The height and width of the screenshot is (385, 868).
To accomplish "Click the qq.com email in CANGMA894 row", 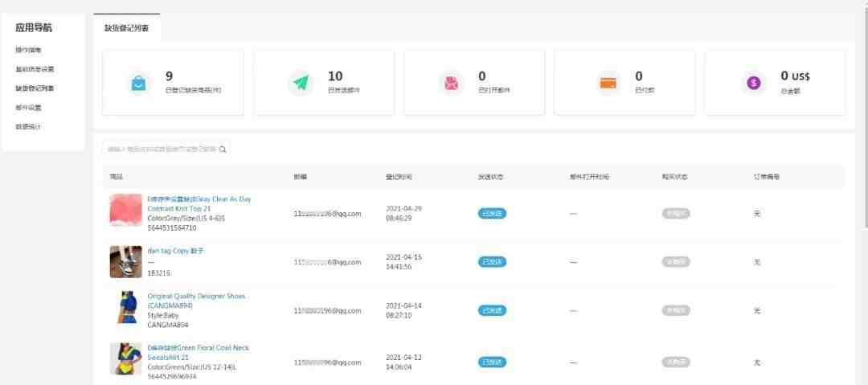I will pyautogui.click(x=327, y=311).
